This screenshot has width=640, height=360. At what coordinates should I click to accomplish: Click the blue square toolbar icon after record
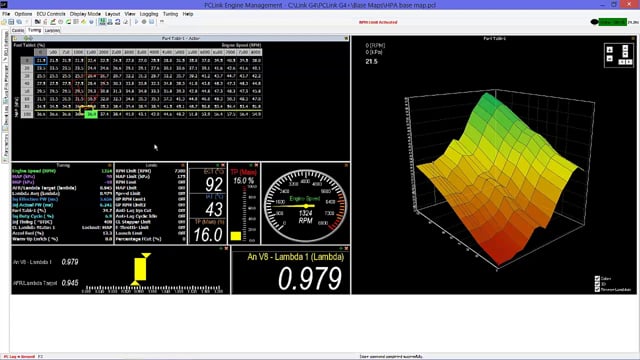pyautogui.click(x=151, y=22)
